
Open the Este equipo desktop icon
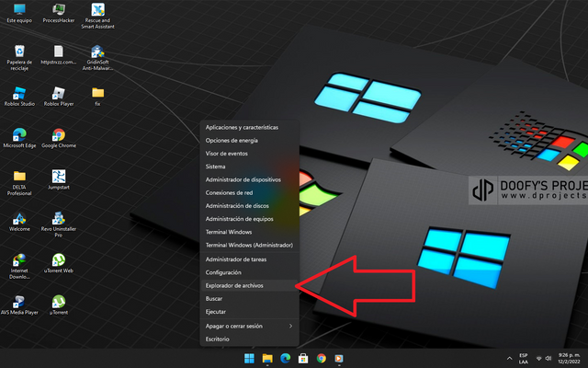(19, 13)
